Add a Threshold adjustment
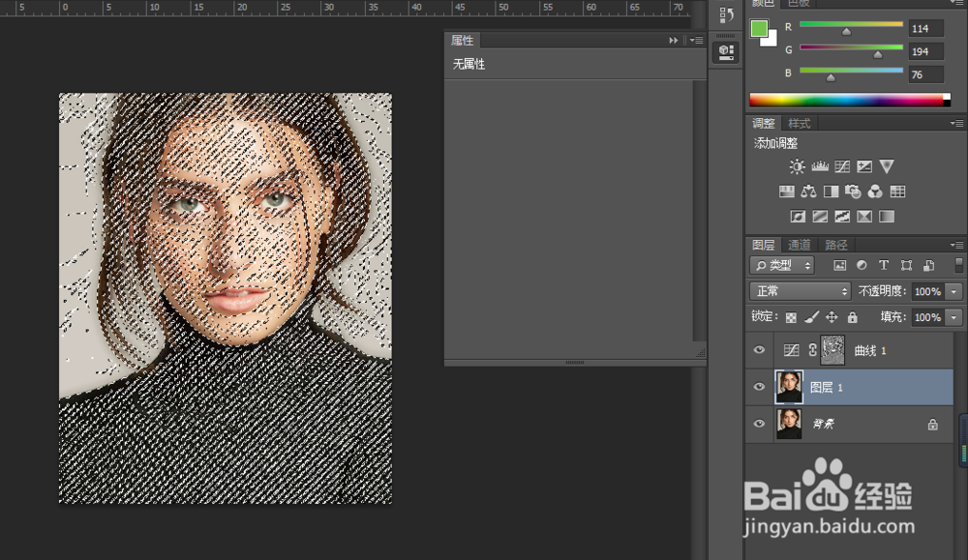Screen dimensions: 968x560 pos(842,217)
